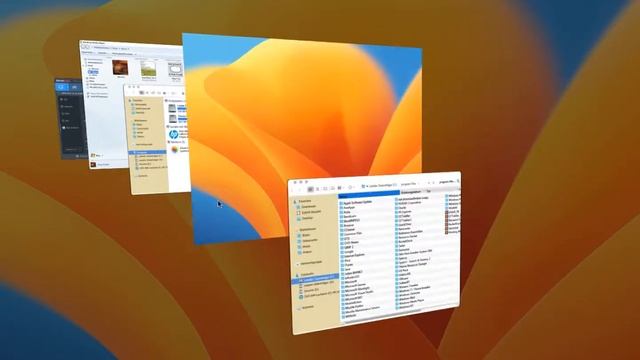The image size is (640, 360).
Task: Sort by Typ column header
Action: point(429,191)
